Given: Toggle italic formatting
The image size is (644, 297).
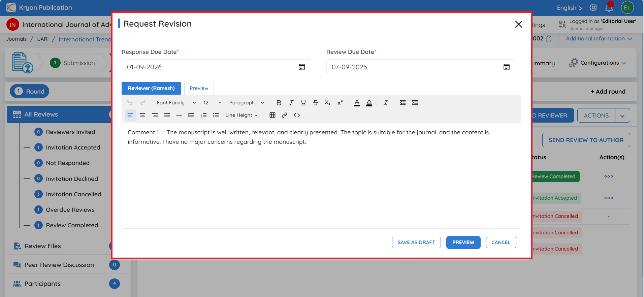Looking at the screenshot, I should (291, 103).
